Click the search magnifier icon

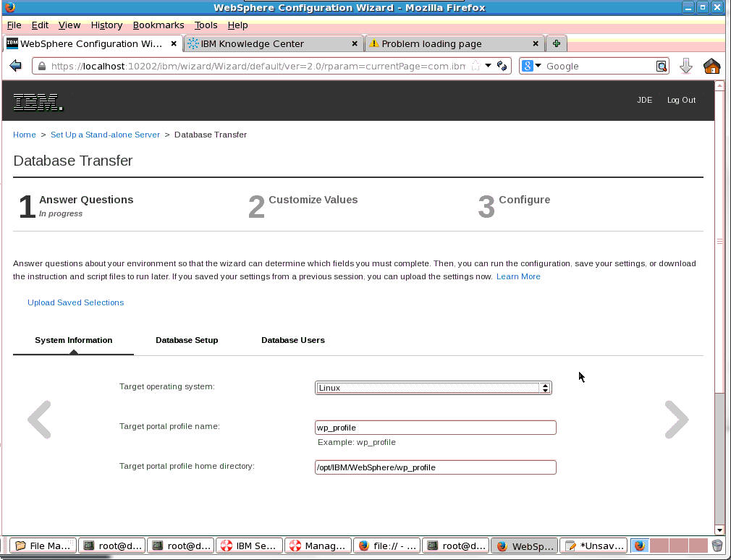(x=661, y=66)
